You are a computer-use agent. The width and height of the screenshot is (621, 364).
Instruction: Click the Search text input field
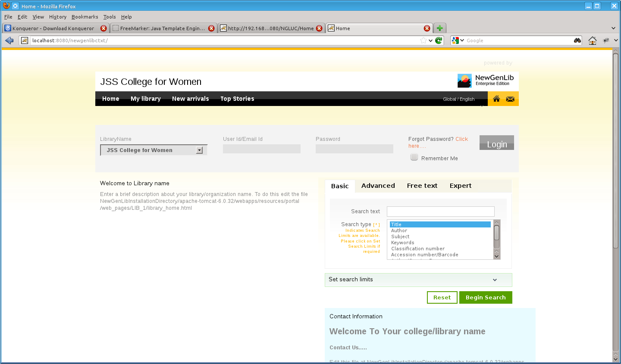point(440,212)
